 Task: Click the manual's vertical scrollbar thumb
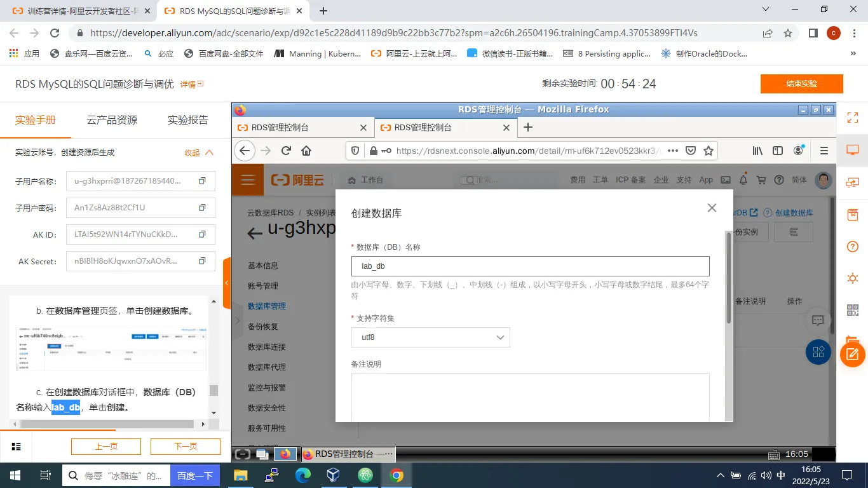point(214,390)
